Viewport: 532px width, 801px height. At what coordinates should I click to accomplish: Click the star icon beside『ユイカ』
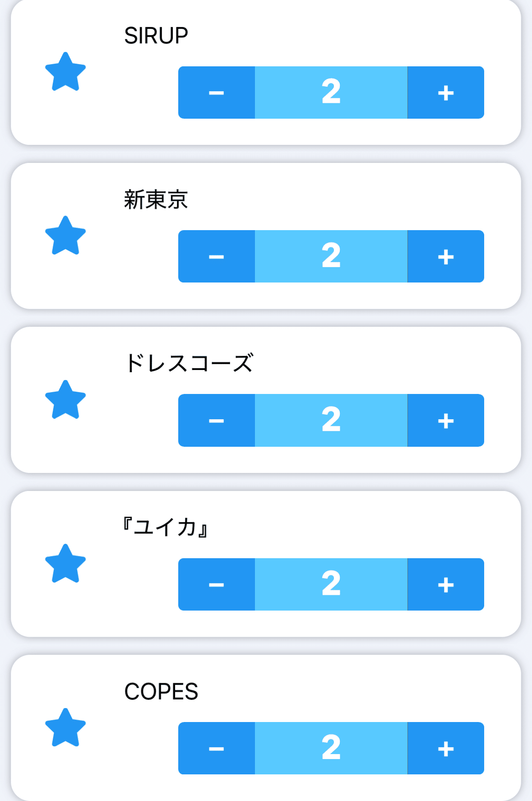[x=65, y=564]
